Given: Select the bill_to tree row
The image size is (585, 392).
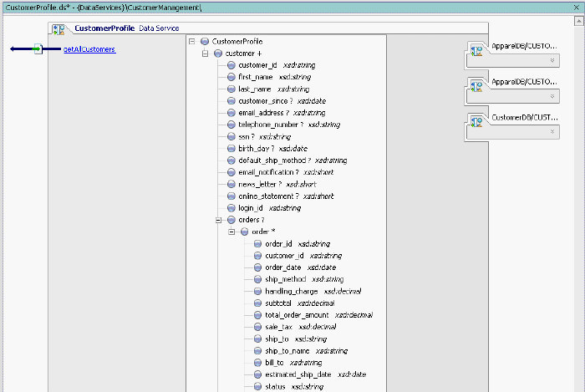Looking at the screenshot, I should [287, 363].
